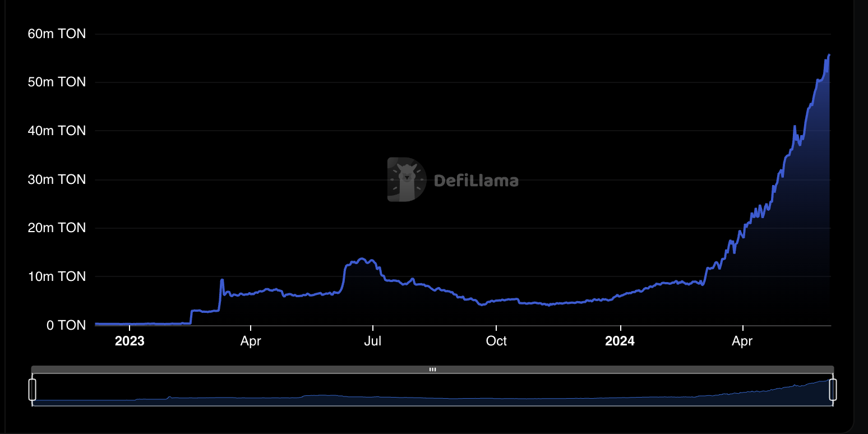This screenshot has width=868, height=434.
Task: Click the grip at top of range bar
Action: click(x=432, y=370)
